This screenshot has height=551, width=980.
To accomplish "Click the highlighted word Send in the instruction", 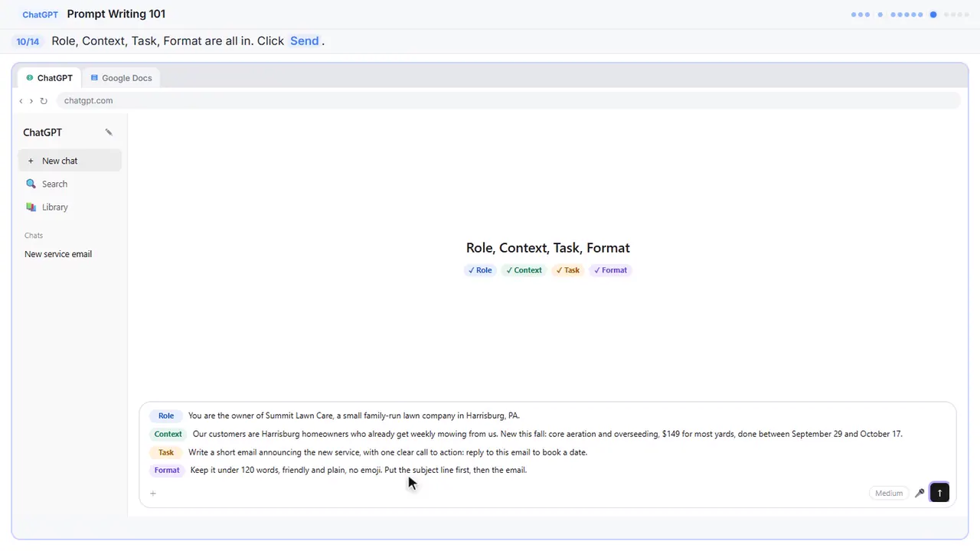I will point(305,41).
